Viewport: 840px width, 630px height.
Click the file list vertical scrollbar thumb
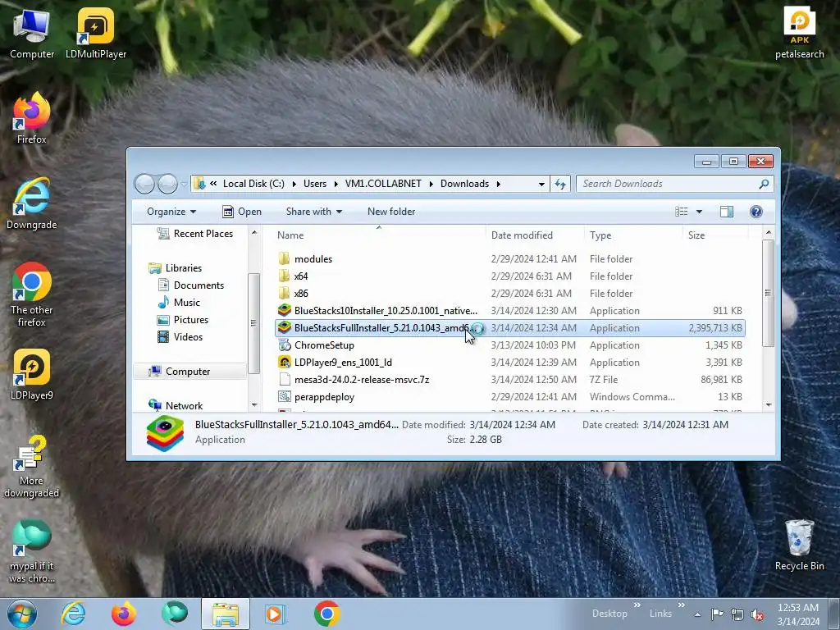click(x=768, y=293)
